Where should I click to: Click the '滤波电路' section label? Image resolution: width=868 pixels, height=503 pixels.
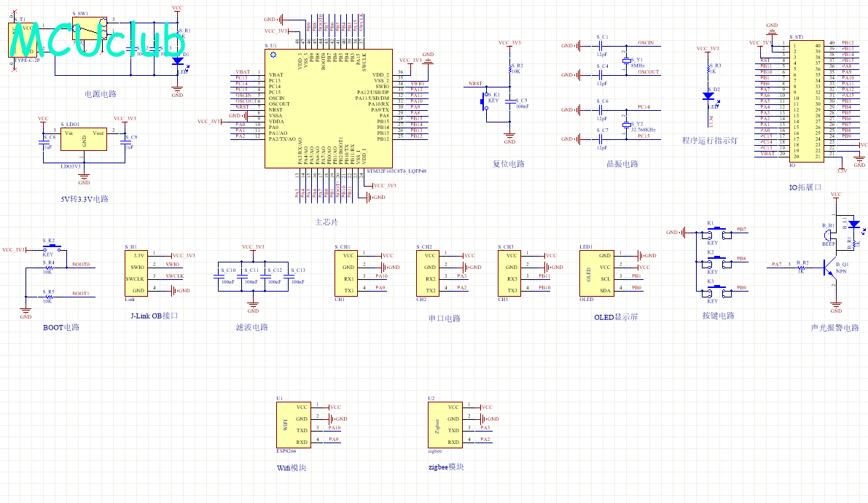click(252, 327)
